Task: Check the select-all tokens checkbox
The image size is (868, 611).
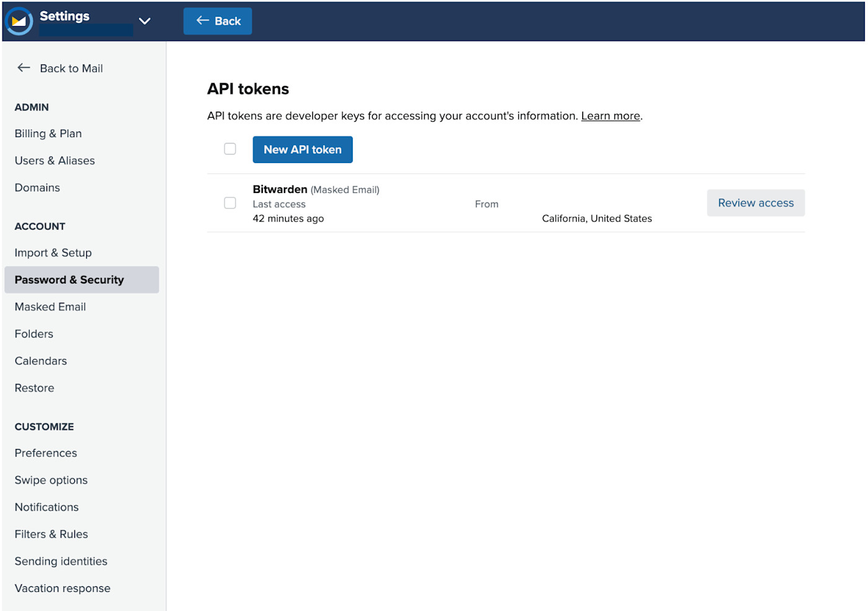Action: pos(230,149)
